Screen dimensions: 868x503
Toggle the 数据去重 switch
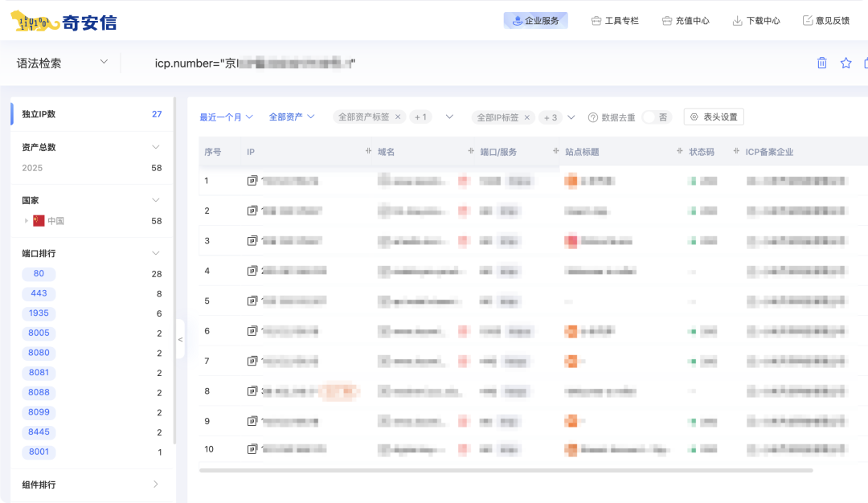(x=657, y=117)
